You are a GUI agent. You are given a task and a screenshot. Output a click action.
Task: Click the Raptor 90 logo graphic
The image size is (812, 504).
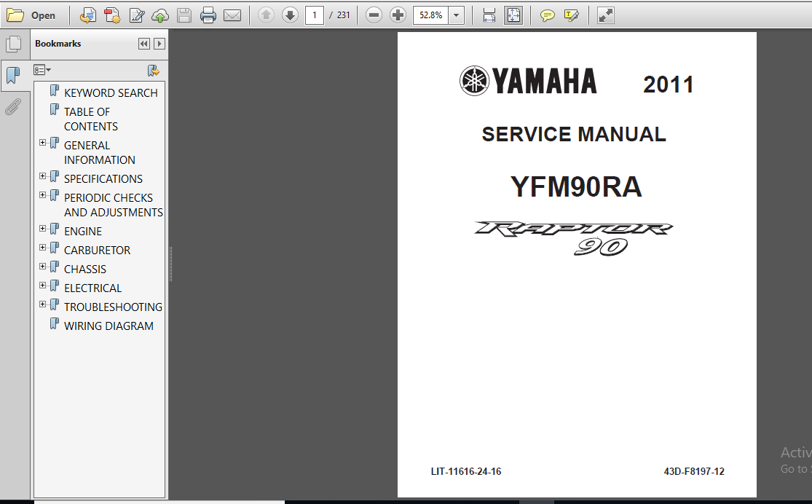click(x=573, y=238)
